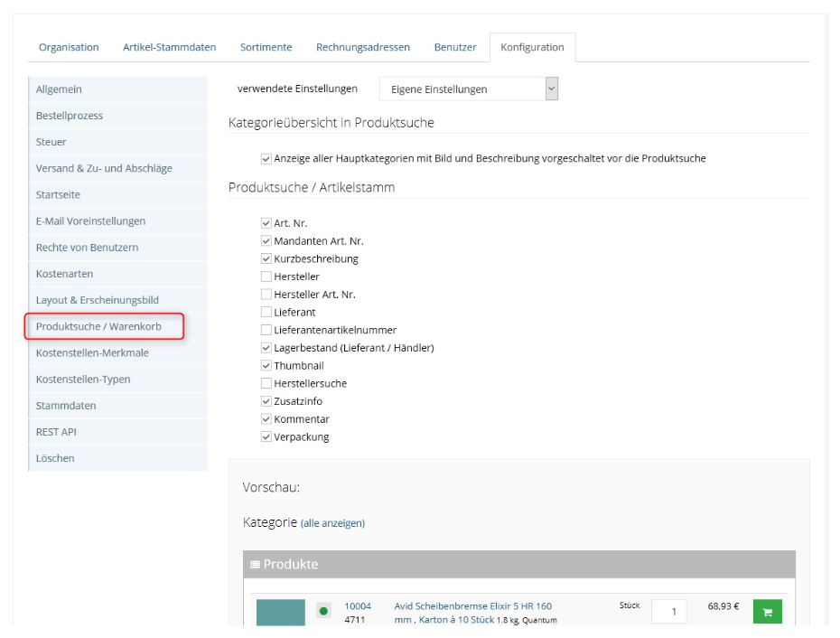
Task: Switch to the 'Artikel-Stammdaten' tab
Action: 169,47
